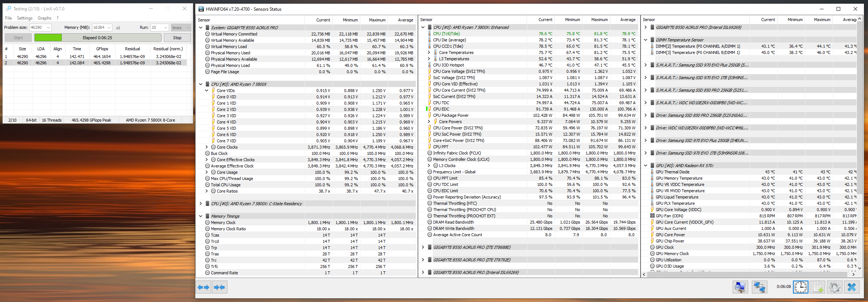Click the Residual (norm.) column header
This screenshot has width=868, height=302.
point(168,49)
